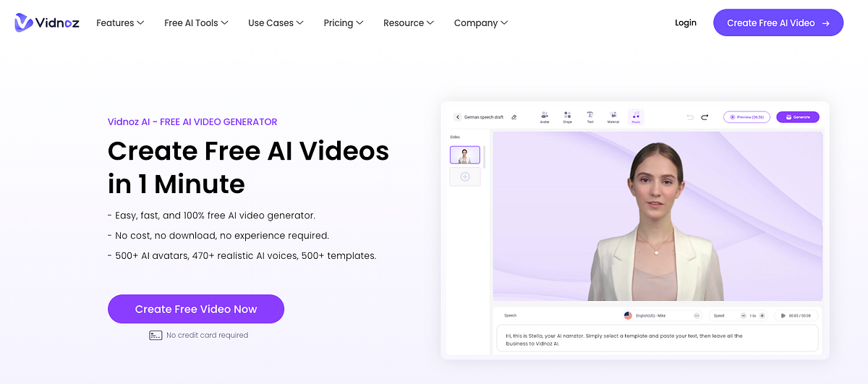
Task: Click the speech script text box
Action: click(658, 338)
